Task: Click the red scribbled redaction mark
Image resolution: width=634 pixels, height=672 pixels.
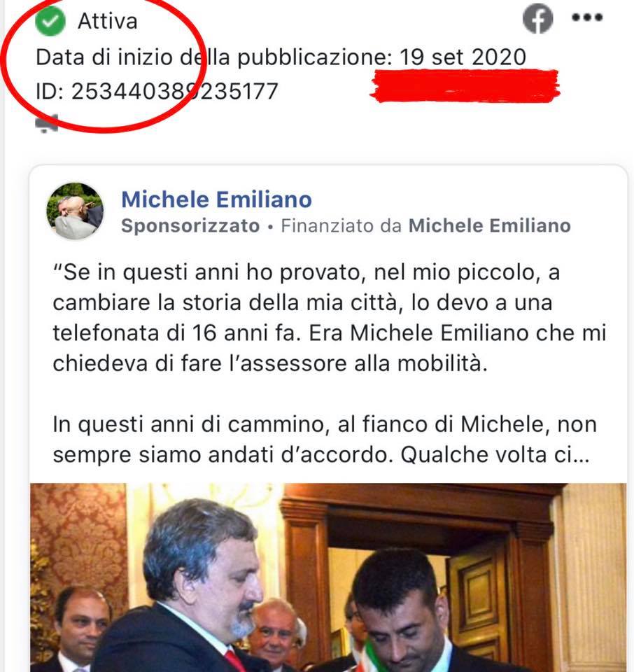Action: pos(465,85)
